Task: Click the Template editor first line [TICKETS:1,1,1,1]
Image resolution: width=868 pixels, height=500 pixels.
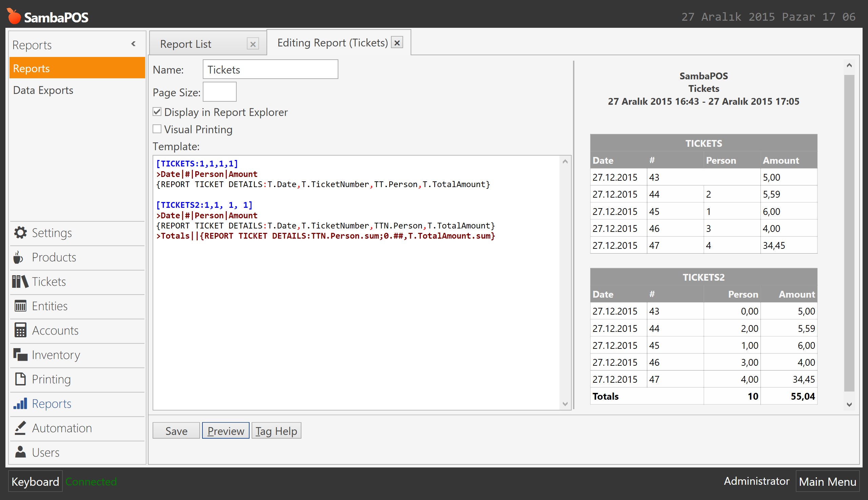Action: (197, 163)
